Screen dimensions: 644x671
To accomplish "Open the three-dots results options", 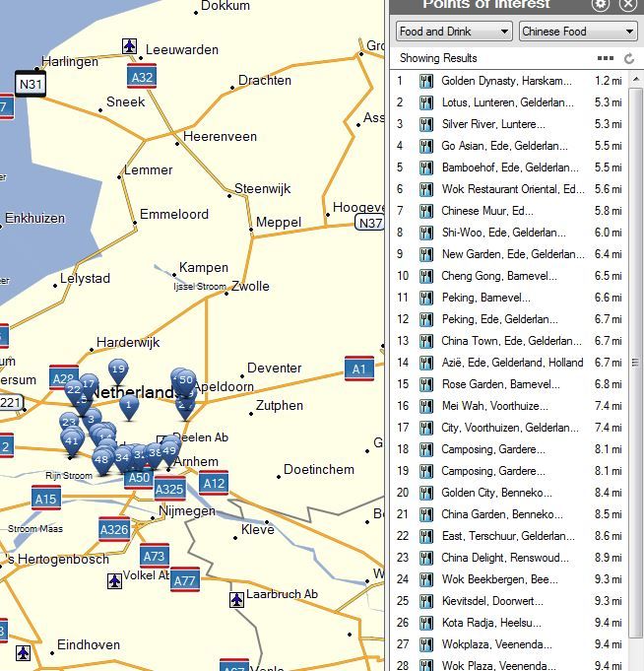I will (606, 59).
